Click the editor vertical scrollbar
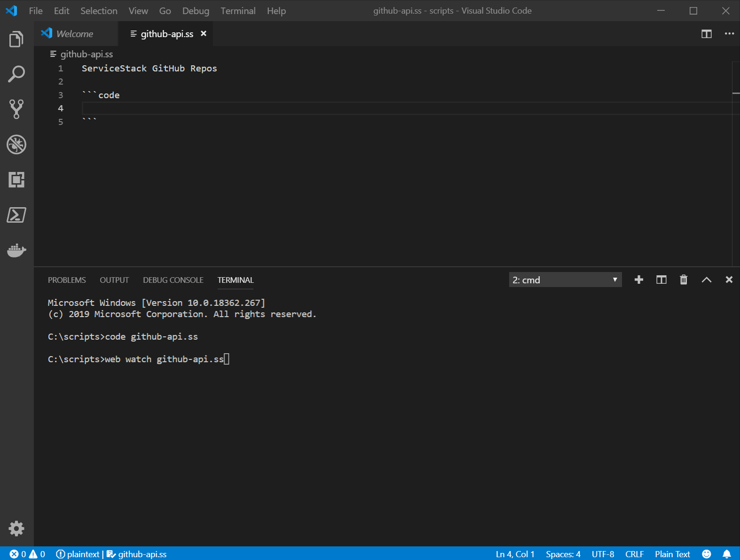The image size is (740, 560). (x=736, y=163)
